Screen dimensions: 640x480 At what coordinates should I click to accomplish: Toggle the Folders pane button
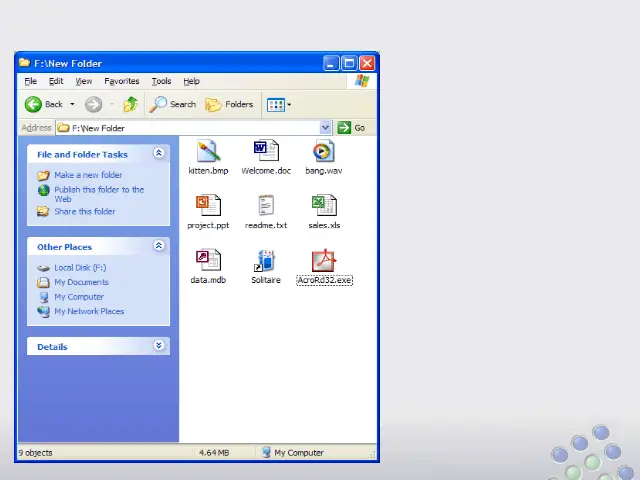click(229, 104)
